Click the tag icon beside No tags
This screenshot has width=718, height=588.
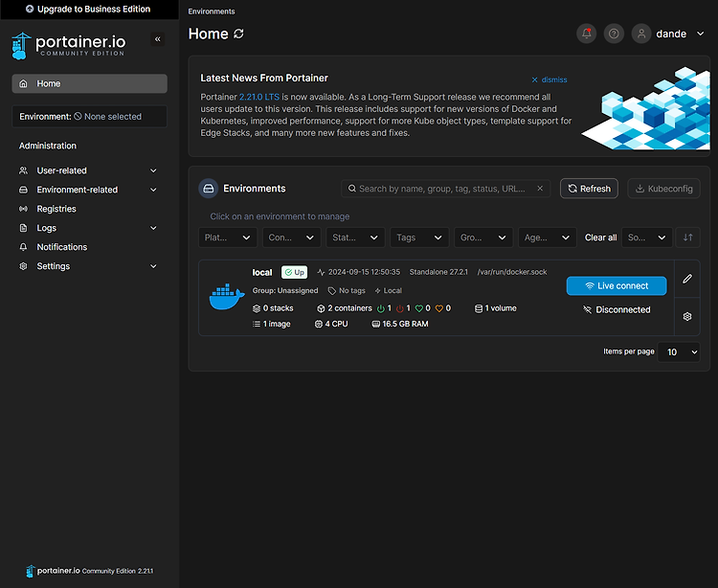pyautogui.click(x=332, y=291)
